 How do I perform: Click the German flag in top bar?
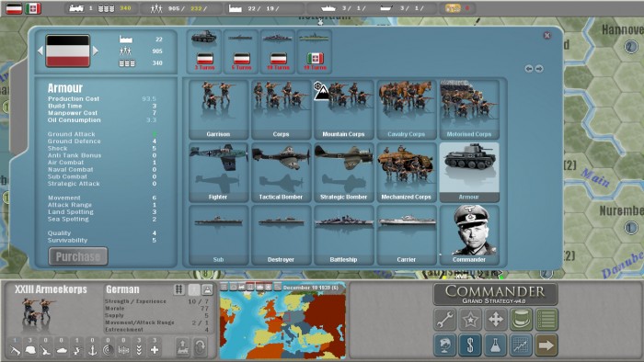(14, 8)
